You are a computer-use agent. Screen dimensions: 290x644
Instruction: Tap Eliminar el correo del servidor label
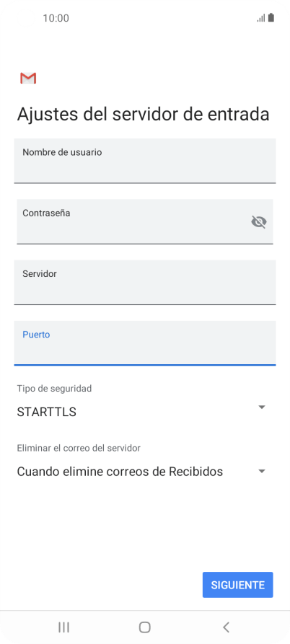pyautogui.click(x=79, y=448)
